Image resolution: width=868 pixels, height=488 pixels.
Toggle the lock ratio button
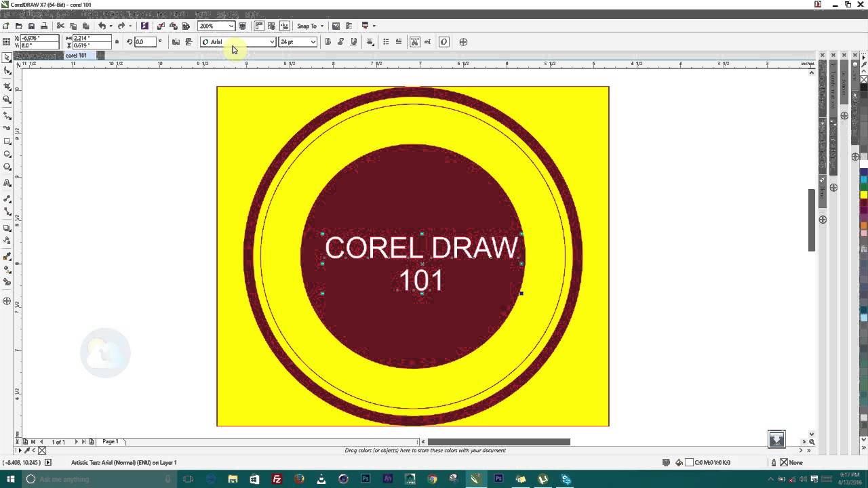click(117, 42)
